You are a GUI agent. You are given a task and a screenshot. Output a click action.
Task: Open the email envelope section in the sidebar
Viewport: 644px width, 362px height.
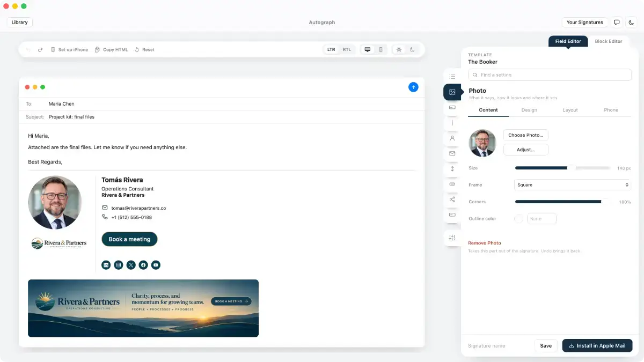coord(452,153)
